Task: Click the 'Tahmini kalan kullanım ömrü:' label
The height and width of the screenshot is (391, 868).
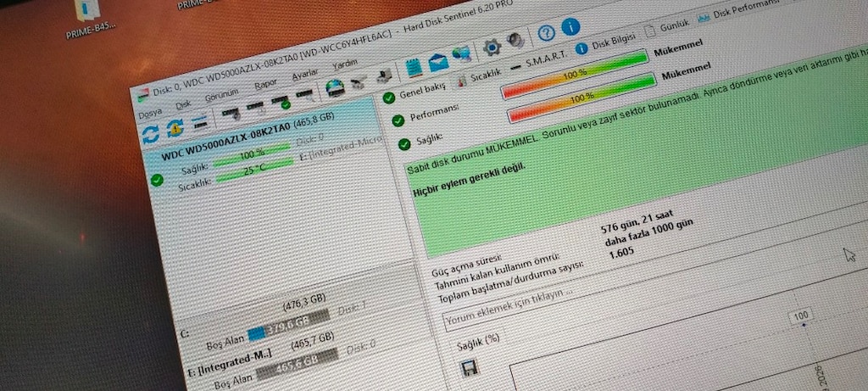Action: 498,272
